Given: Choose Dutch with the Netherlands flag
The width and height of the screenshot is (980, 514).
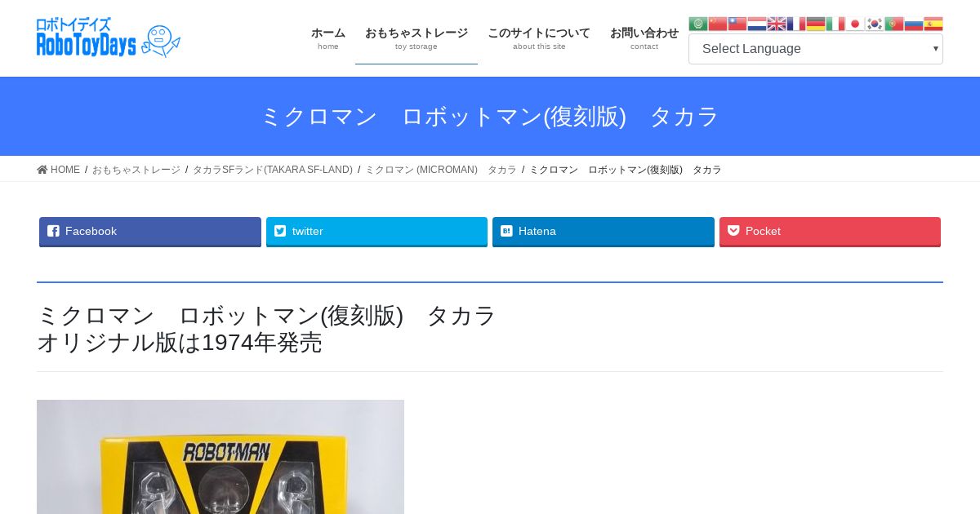Looking at the screenshot, I should (757, 24).
